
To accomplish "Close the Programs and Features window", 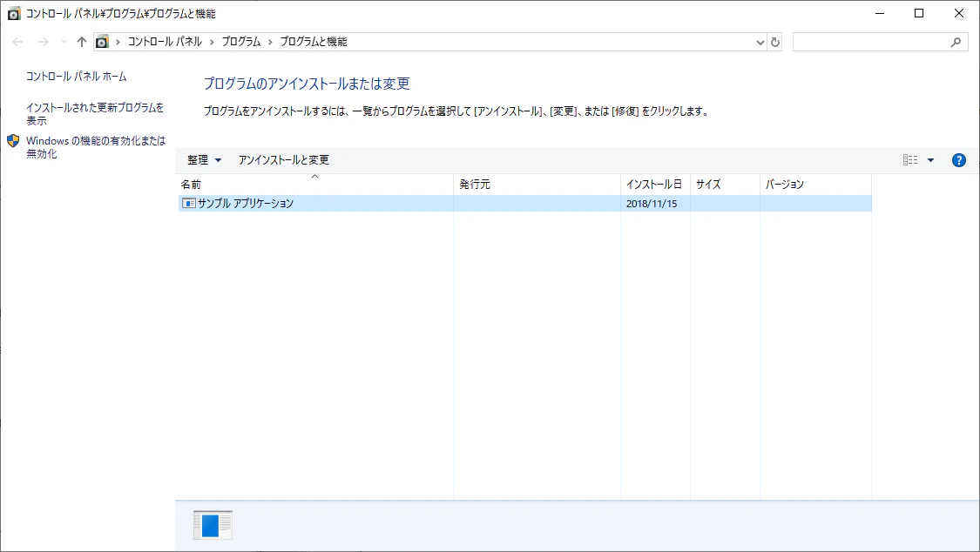I will point(959,13).
